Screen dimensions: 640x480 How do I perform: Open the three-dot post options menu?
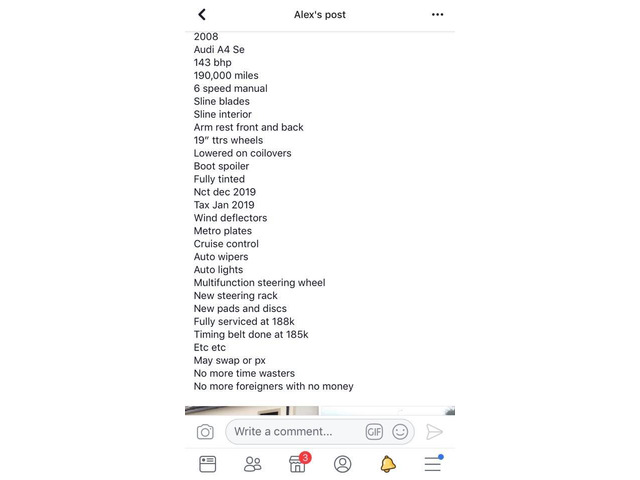[437, 15]
